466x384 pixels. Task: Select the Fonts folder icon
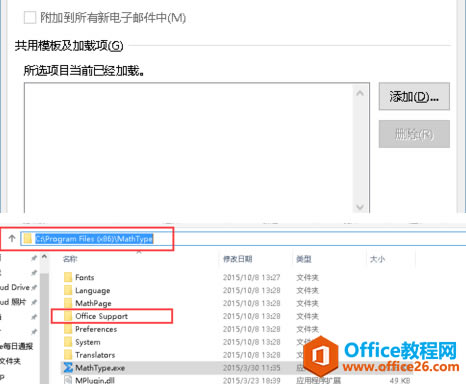coord(68,277)
